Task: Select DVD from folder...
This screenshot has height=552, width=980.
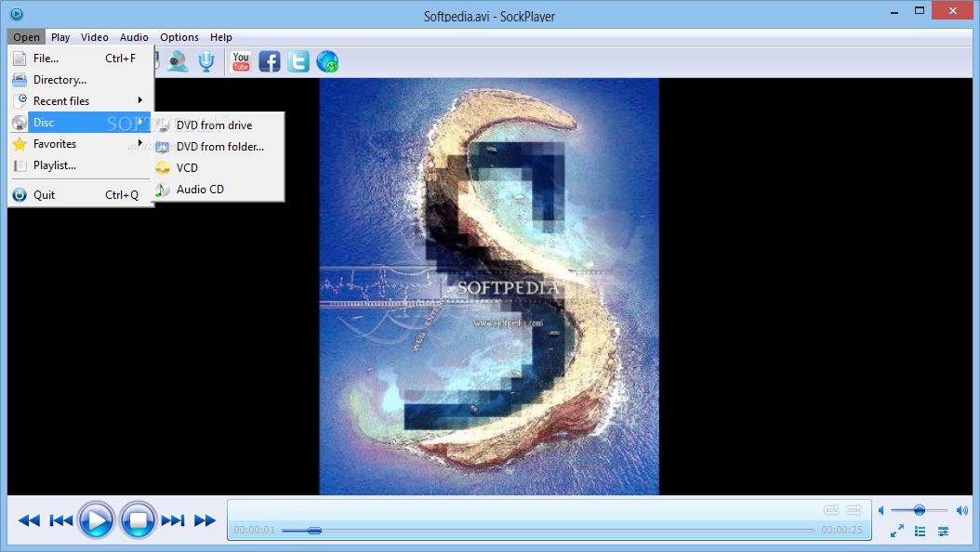Action: (219, 146)
